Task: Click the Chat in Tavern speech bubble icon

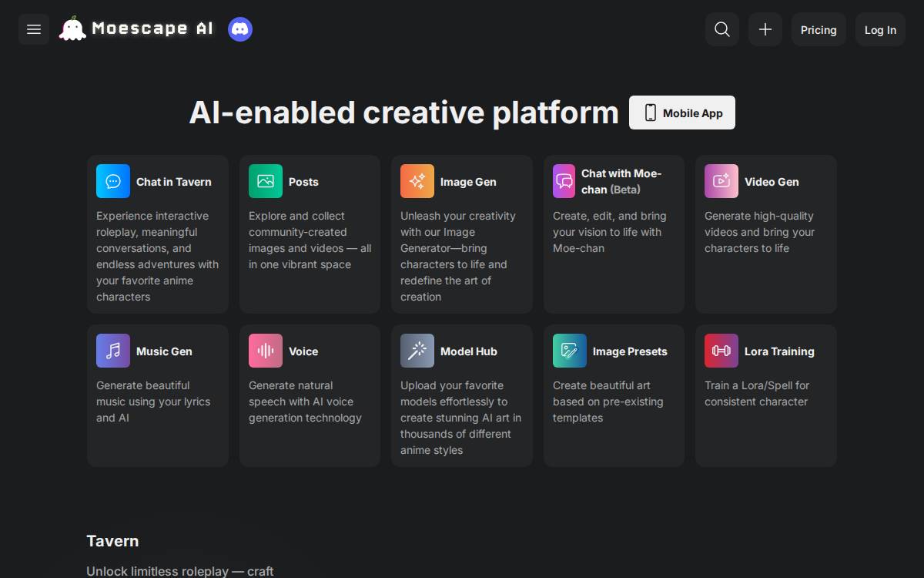Action: click(113, 181)
